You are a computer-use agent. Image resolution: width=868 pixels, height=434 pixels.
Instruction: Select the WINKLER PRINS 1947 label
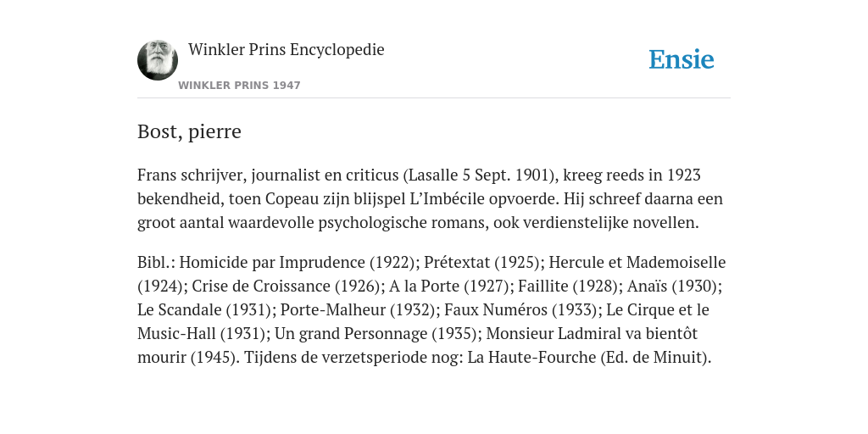pyautogui.click(x=239, y=86)
